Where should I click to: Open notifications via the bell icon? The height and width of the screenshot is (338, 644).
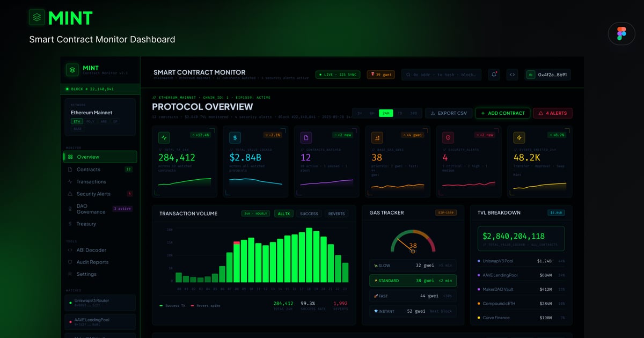pos(494,75)
